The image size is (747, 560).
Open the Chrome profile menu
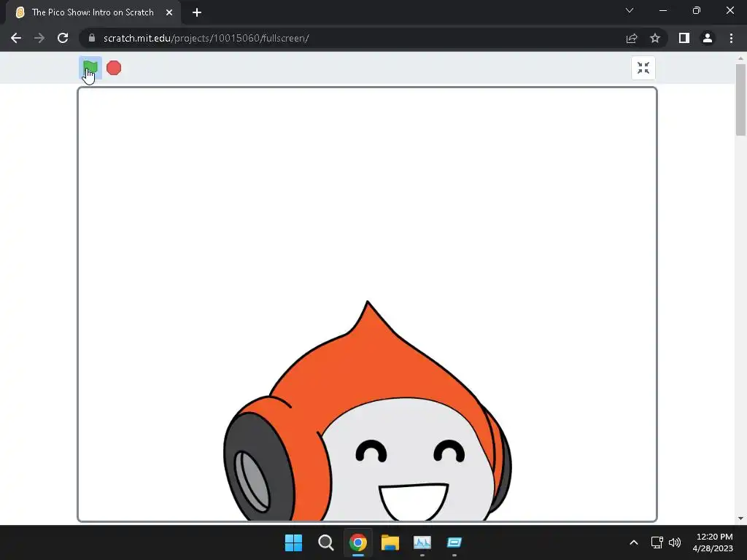[708, 38]
